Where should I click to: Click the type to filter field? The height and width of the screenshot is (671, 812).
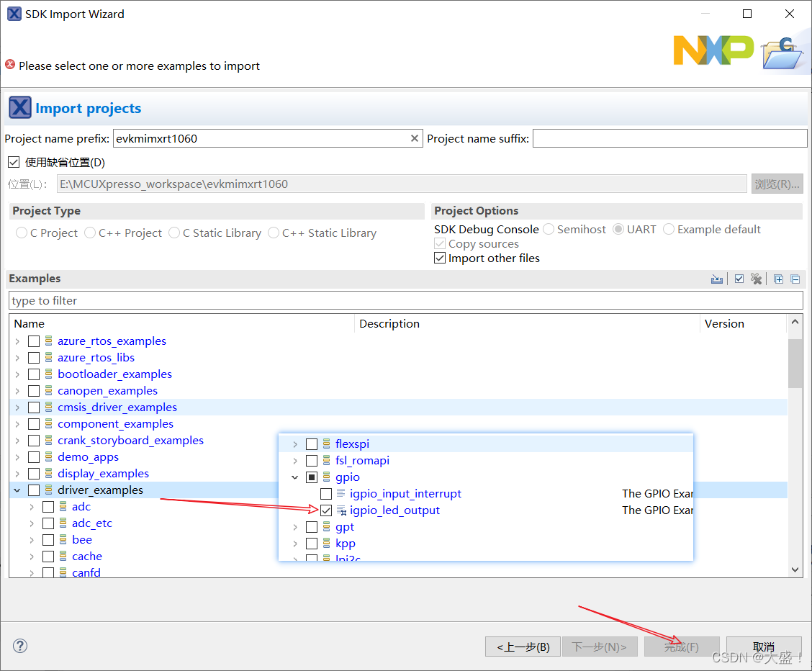pos(405,300)
